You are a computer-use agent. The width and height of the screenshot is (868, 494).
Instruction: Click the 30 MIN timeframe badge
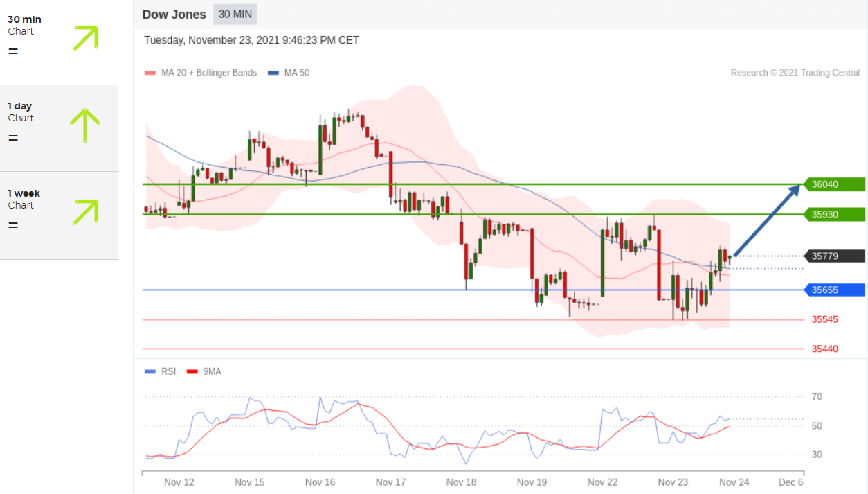point(235,15)
